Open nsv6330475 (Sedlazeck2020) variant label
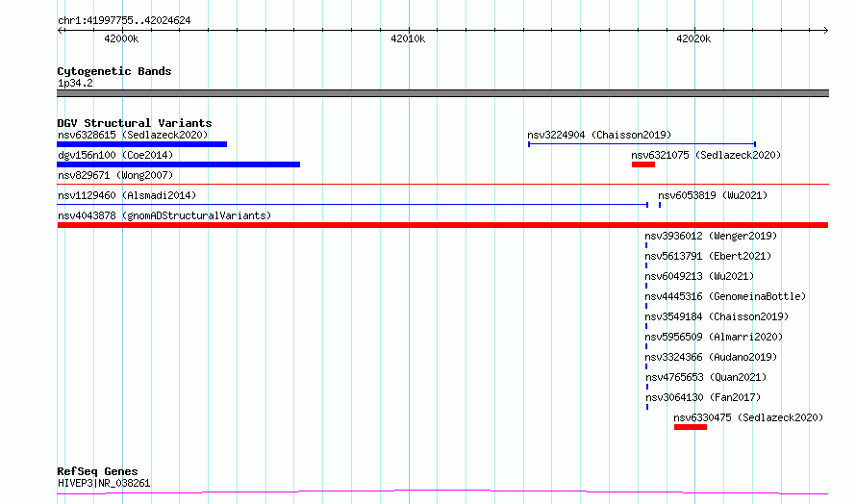856x504 pixels. [748, 417]
